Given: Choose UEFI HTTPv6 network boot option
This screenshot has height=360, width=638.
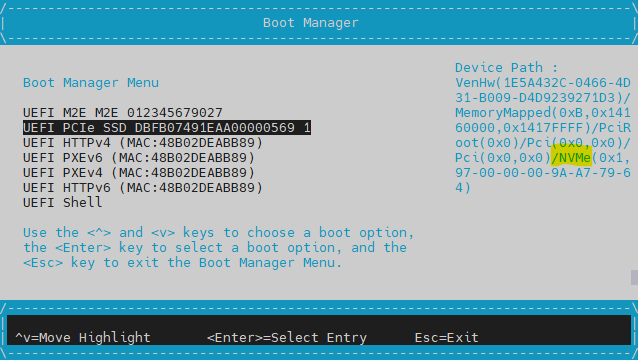Looking at the screenshot, I should point(143,188).
